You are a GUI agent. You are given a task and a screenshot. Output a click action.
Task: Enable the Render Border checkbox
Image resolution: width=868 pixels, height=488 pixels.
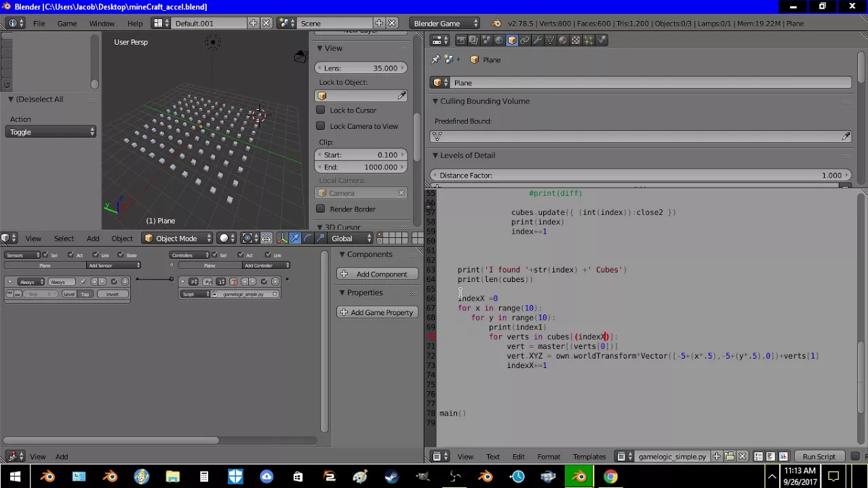click(x=321, y=209)
